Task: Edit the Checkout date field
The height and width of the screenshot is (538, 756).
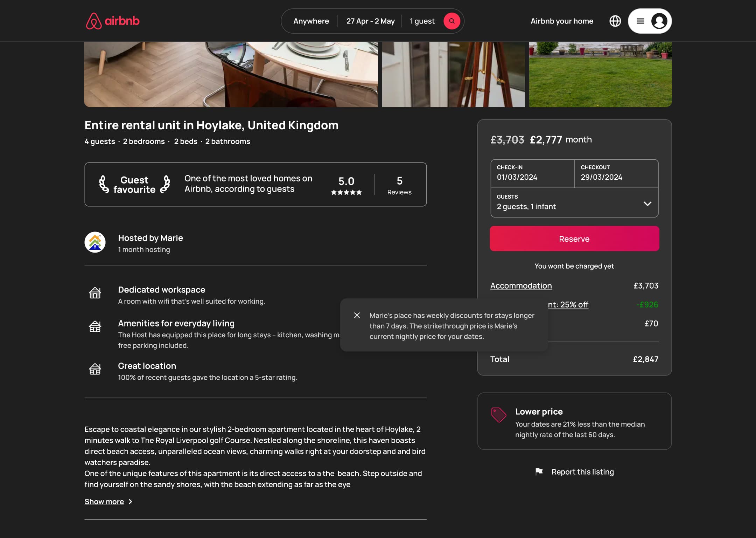Action: click(x=616, y=174)
